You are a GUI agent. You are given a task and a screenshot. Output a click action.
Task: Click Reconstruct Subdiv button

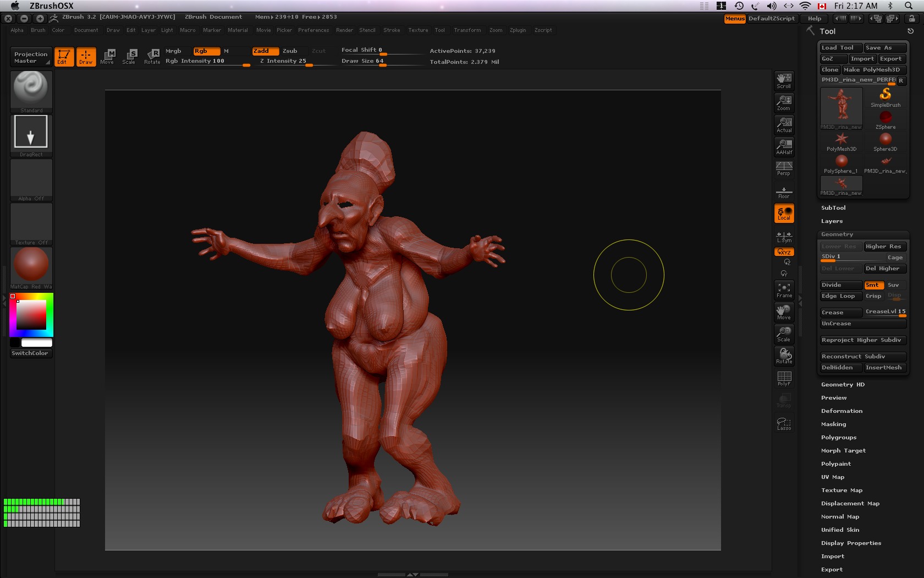point(863,356)
